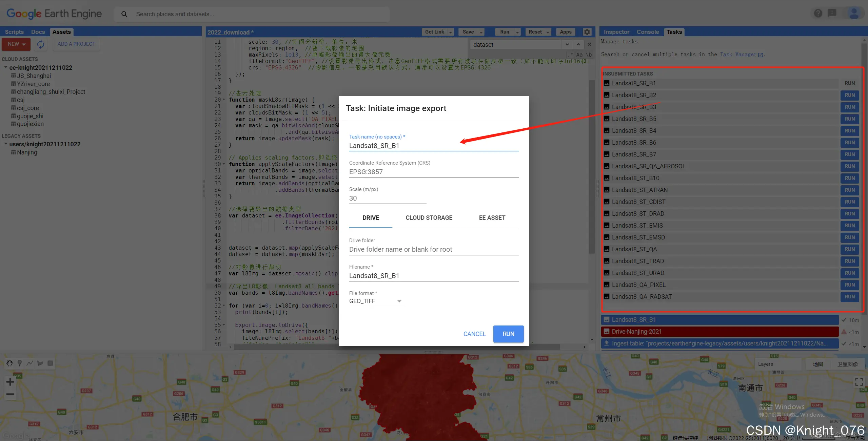868x441 pixels.
Task: Toggle case-sensitive Aa search option
Action: (x=579, y=55)
